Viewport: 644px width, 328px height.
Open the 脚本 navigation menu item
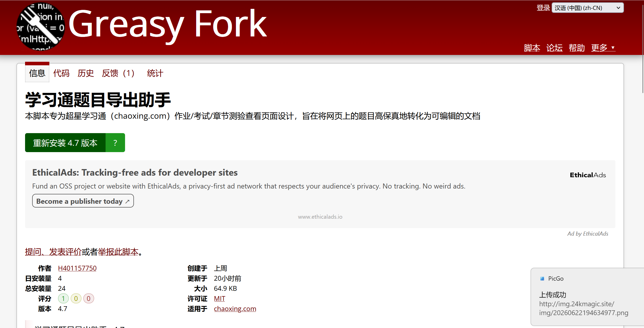(x=532, y=48)
